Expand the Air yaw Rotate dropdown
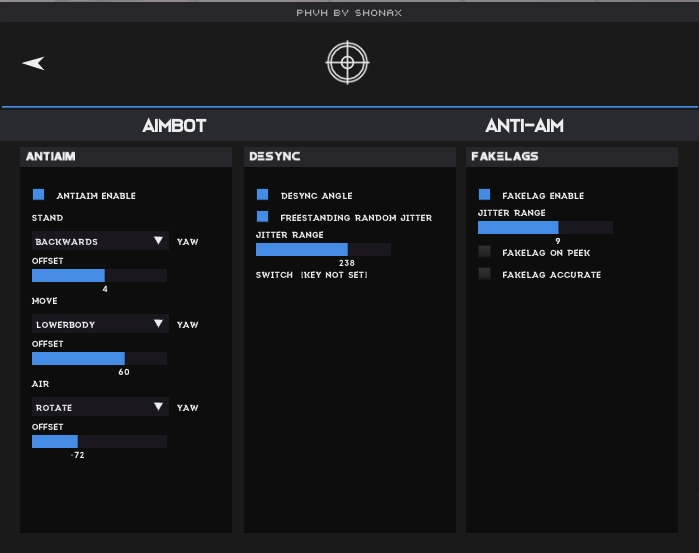 100,407
